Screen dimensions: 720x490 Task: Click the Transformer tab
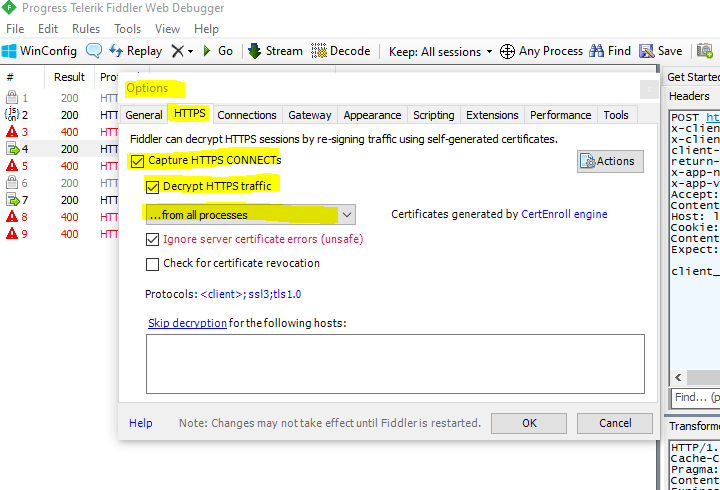coord(694,426)
